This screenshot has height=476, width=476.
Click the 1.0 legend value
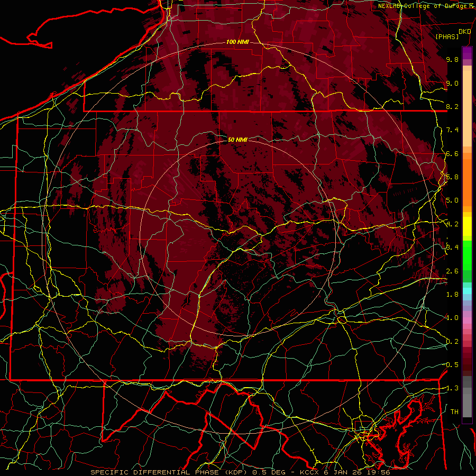tap(452, 318)
